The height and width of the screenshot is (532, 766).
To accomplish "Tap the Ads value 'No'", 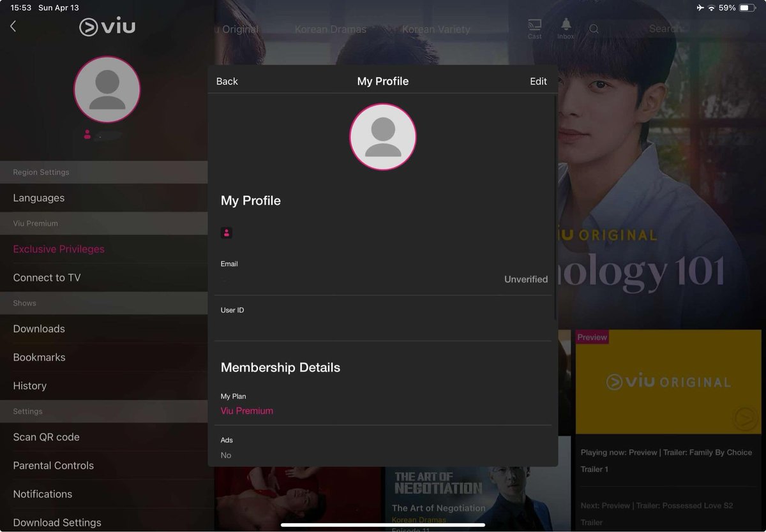I will [226, 455].
